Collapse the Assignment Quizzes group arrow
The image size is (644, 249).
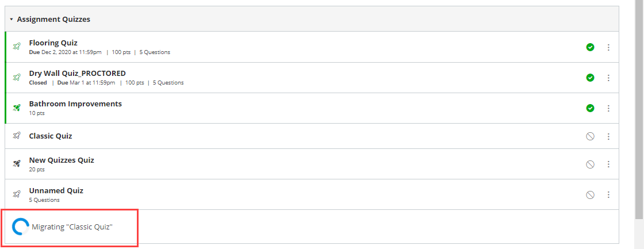point(11,20)
